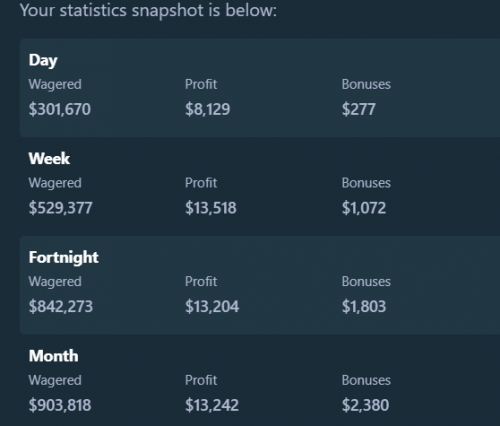Select the Fortnight profit value $13,204
Image resolution: width=500 pixels, height=426 pixels.
[212, 306]
